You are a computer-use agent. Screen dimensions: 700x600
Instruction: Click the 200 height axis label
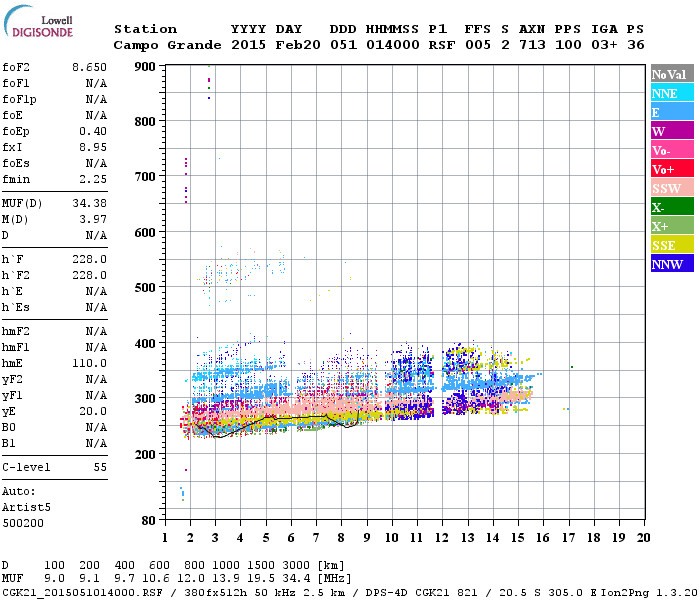[145, 454]
